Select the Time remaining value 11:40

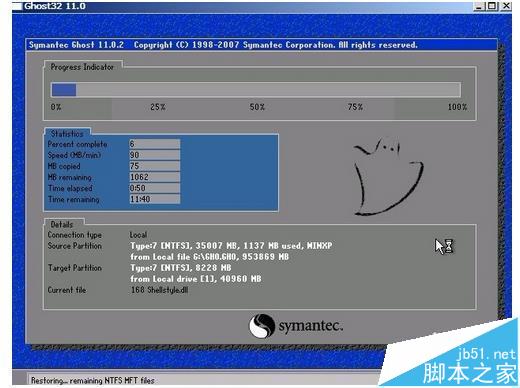[155, 199]
